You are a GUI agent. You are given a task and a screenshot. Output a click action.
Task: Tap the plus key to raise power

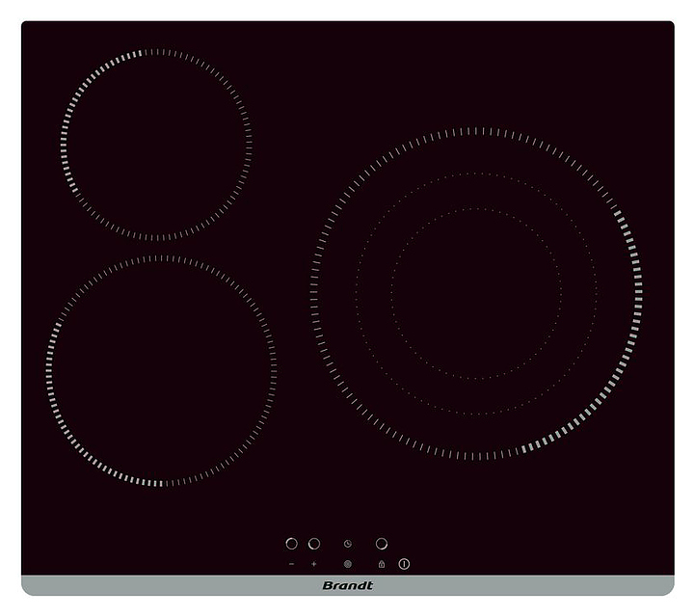(x=313, y=563)
